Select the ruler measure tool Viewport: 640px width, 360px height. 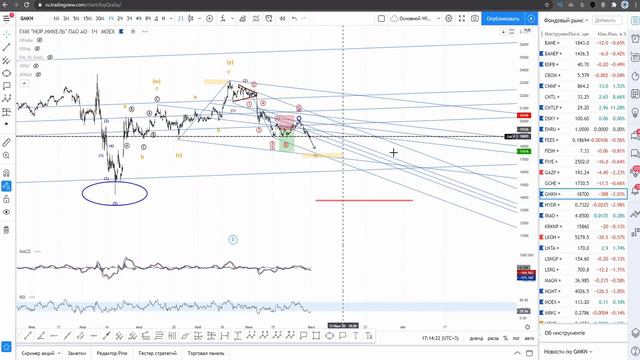point(7,142)
